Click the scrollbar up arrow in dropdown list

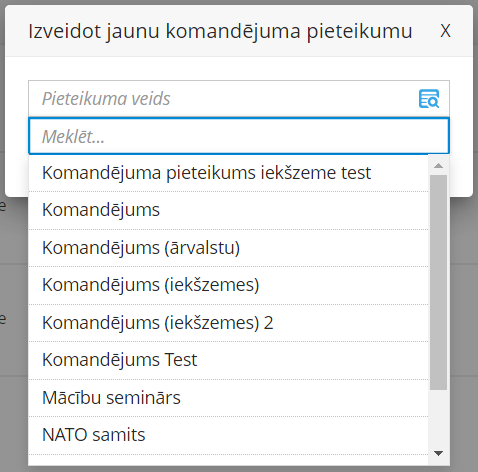pyautogui.click(x=439, y=165)
